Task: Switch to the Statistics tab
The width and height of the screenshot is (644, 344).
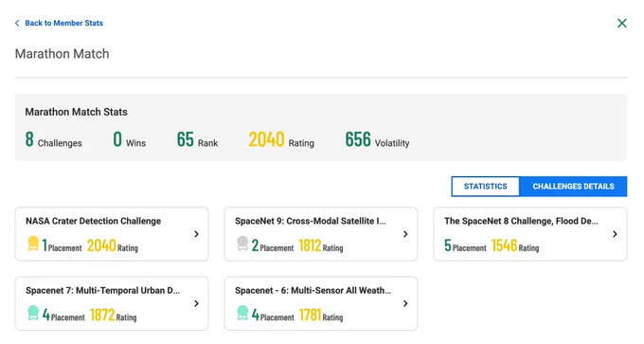Action: tap(485, 187)
